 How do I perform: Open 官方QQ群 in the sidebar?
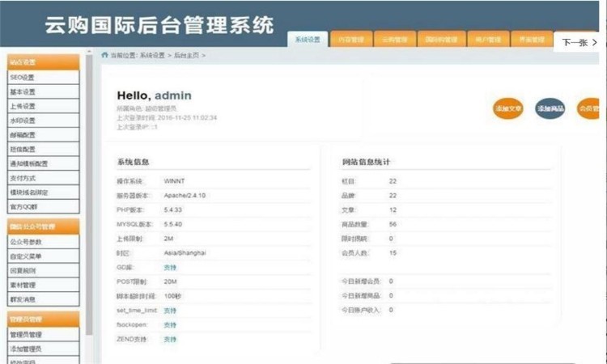pyautogui.click(x=44, y=206)
